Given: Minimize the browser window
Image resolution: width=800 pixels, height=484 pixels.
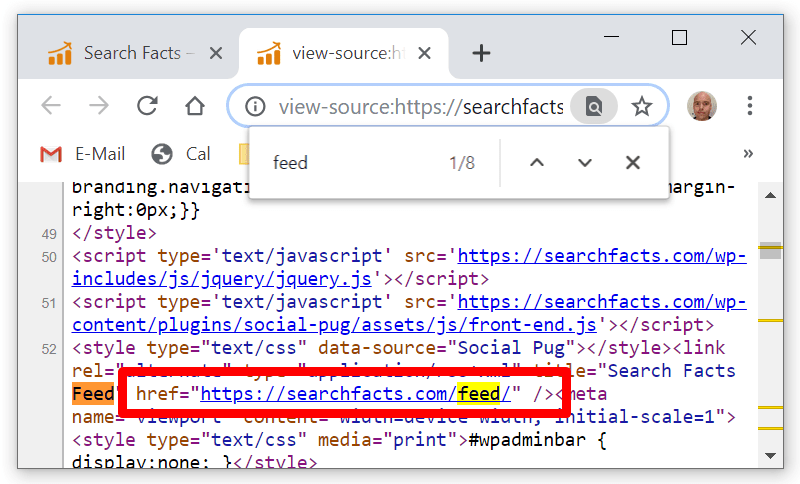Looking at the screenshot, I should (611, 37).
